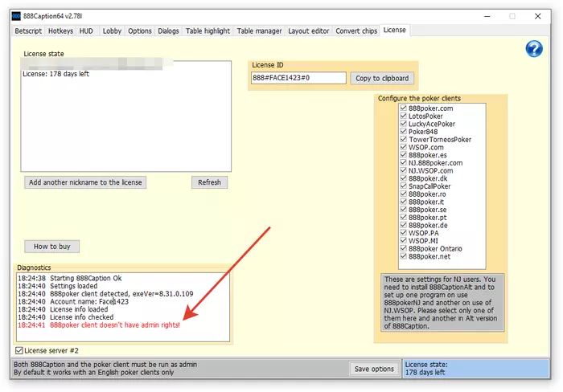Viewport: 563px width, 392px height.
Task: Select the HUD tab
Action: (86, 31)
